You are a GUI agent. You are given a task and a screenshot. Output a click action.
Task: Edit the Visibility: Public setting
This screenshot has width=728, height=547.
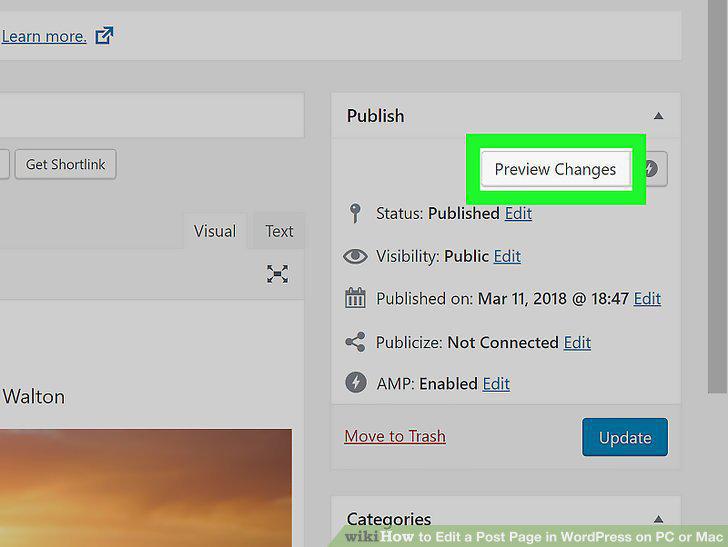point(507,256)
